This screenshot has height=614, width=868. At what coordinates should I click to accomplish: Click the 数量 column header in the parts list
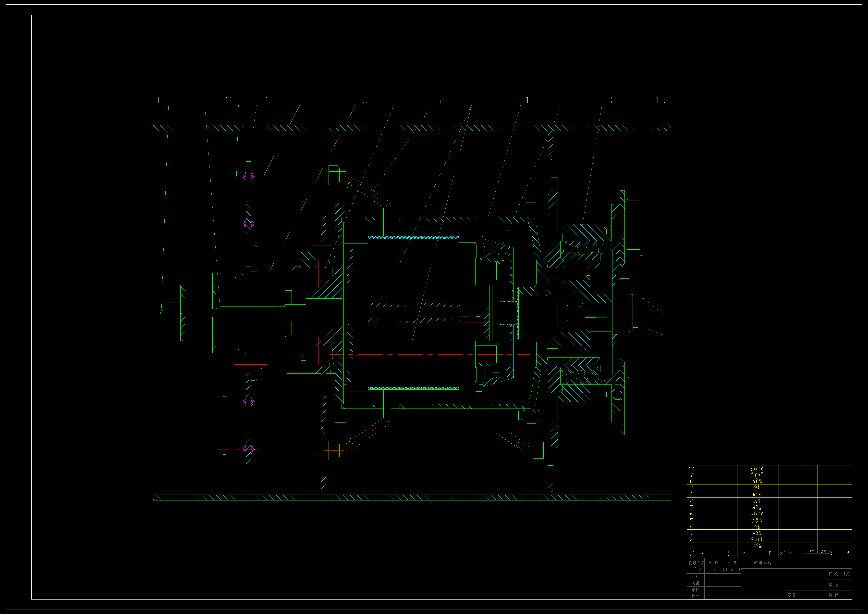(x=783, y=553)
